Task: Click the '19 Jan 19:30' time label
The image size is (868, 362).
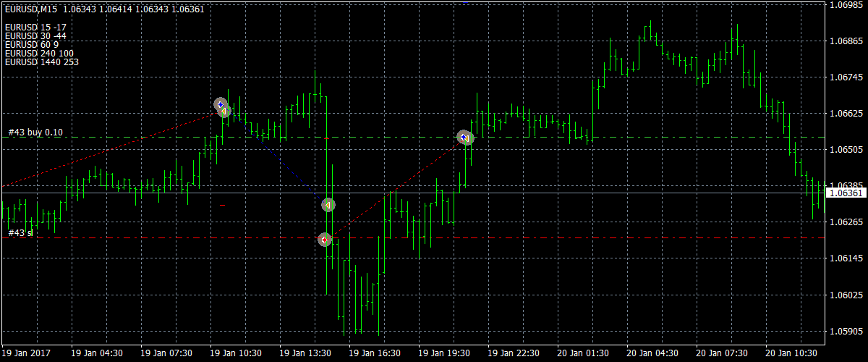Action: coord(443,353)
